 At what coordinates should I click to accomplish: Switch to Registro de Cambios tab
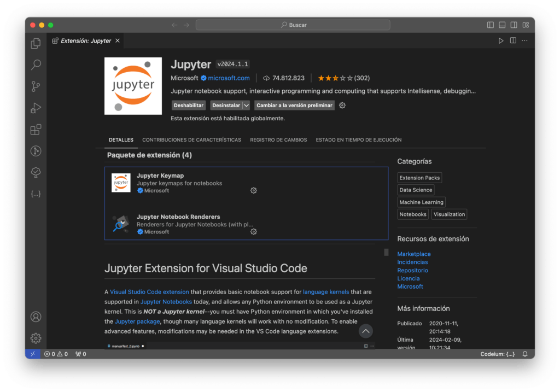[278, 140]
